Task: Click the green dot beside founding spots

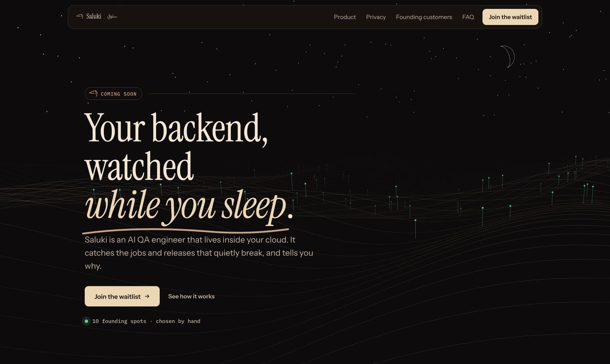Action: coord(87,321)
